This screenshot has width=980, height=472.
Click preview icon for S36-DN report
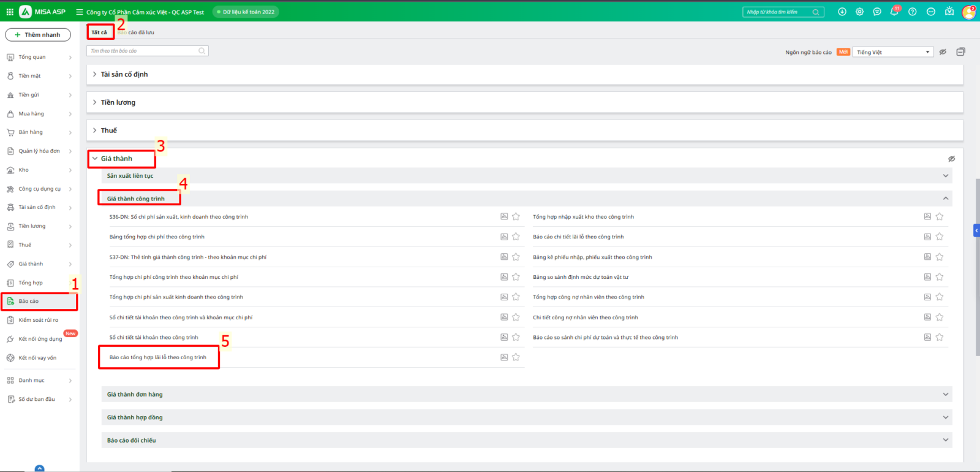(504, 216)
